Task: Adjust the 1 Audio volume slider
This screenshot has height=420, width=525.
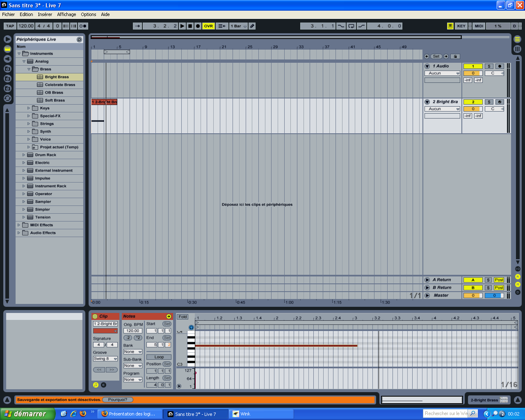Action: click(473, 73)
